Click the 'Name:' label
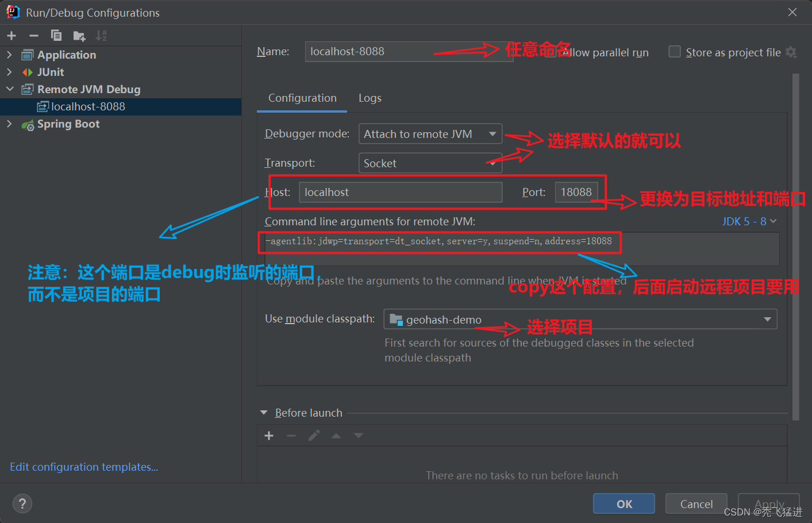The height and width of the screenshot is (523, 812). (273, 52)
